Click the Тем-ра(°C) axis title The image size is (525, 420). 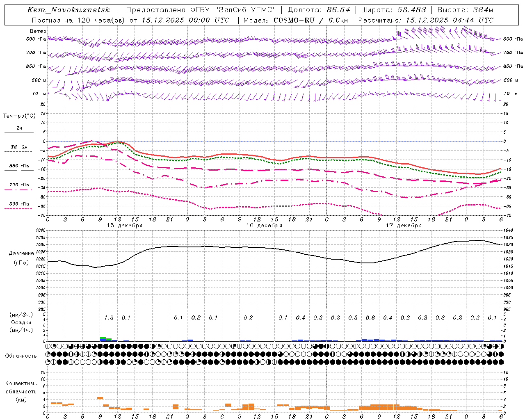tap(19, 116)
